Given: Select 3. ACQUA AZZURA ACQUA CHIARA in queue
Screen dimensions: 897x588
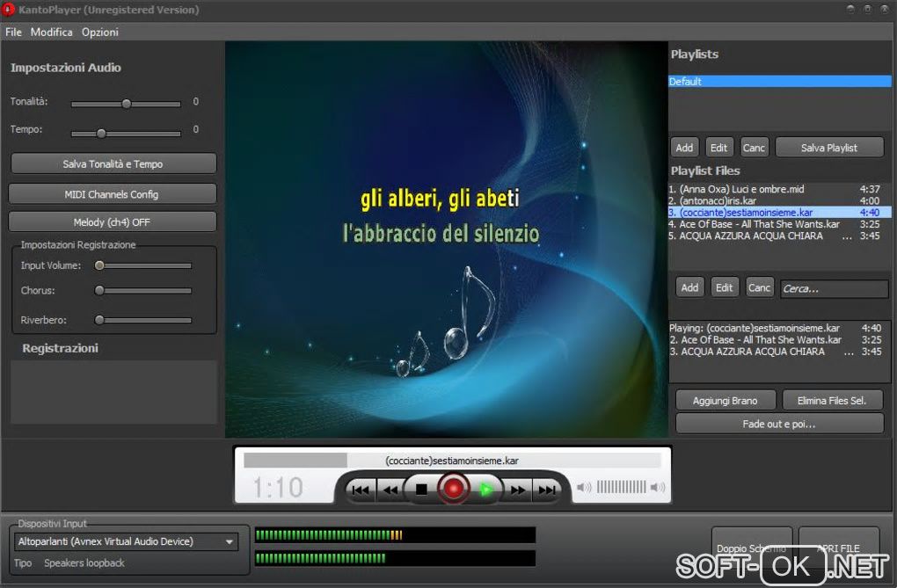Looking at the screenshot, I should click(779, 352).
